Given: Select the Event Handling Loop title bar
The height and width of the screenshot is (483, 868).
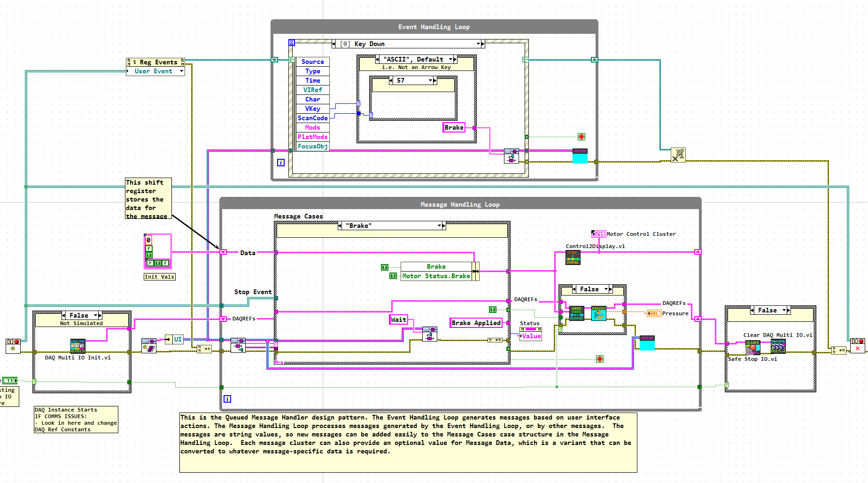Looking at the screenshot, I should click(x=434, y=27).
